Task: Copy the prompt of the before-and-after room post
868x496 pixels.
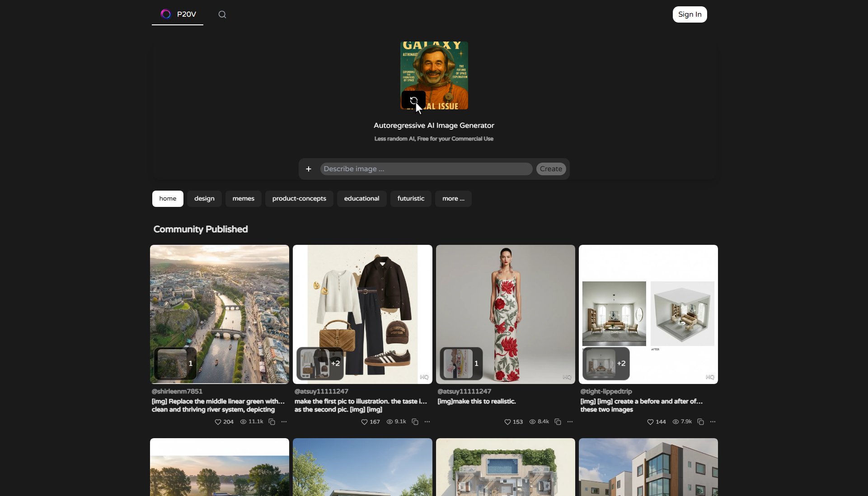Action: click(700, 422)
